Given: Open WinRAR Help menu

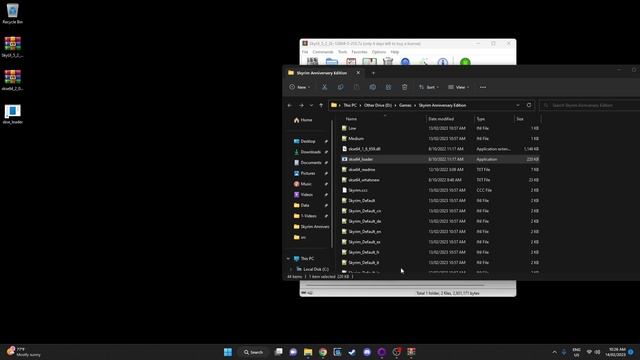Looking at the screenshot, I should point(394,52).
